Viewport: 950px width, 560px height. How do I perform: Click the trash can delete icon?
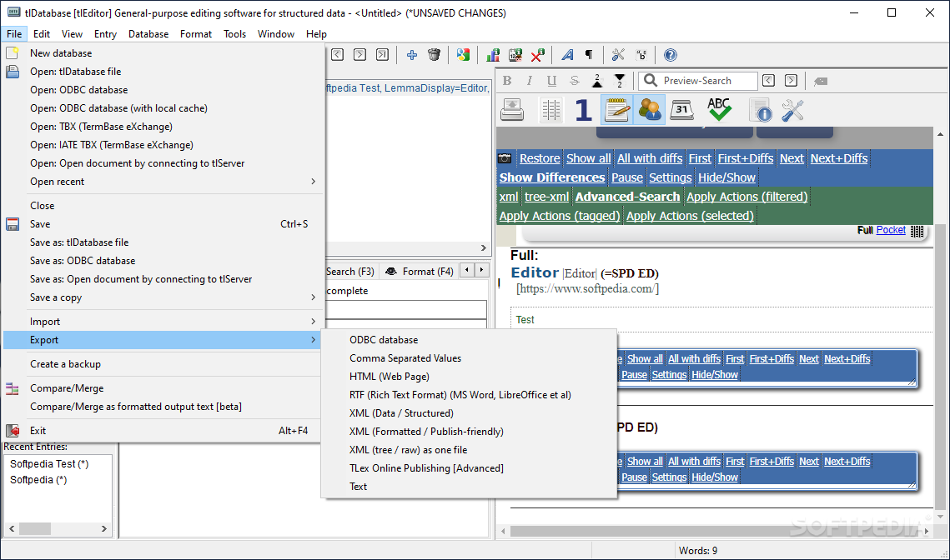pos(434,55)
